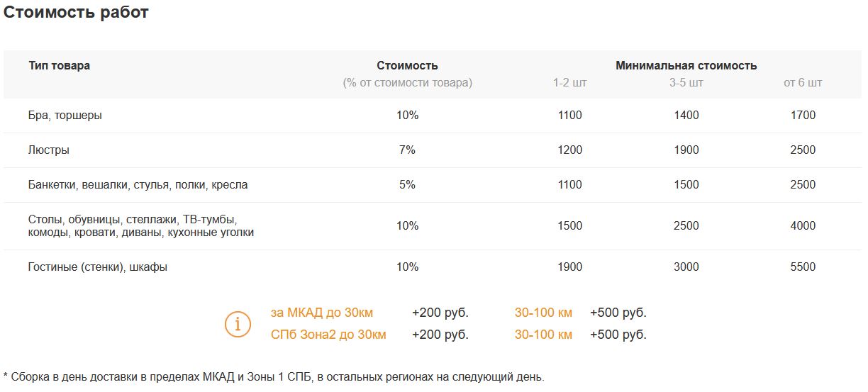Click the 7% value for Люстры
Image resolution: width=868 pixels, height=392 pixels.
(407, 150)
